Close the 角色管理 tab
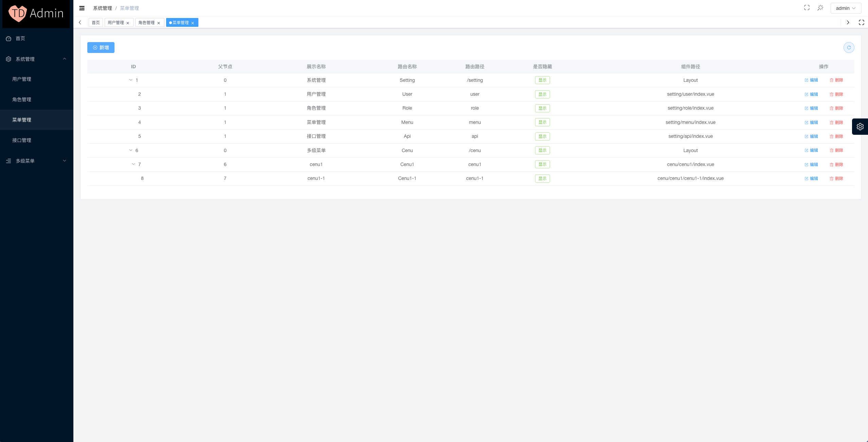Screen dimensions: 868x442 click(x=159, y=23)
